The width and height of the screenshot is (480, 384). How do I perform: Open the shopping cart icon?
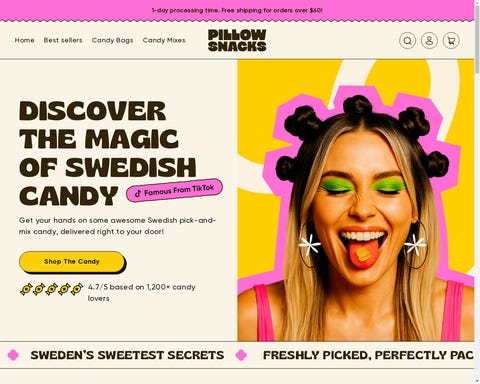tap(451, 41)
